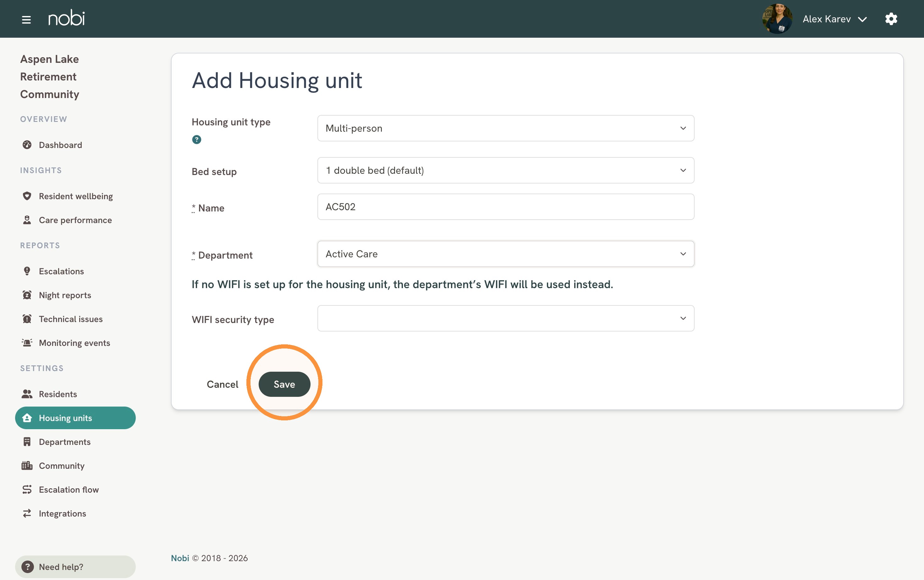Image resolution: width=924 pixels, height=580 pixels.
Task: Open the Housing unit type dropdown
Action: point(505,128)
